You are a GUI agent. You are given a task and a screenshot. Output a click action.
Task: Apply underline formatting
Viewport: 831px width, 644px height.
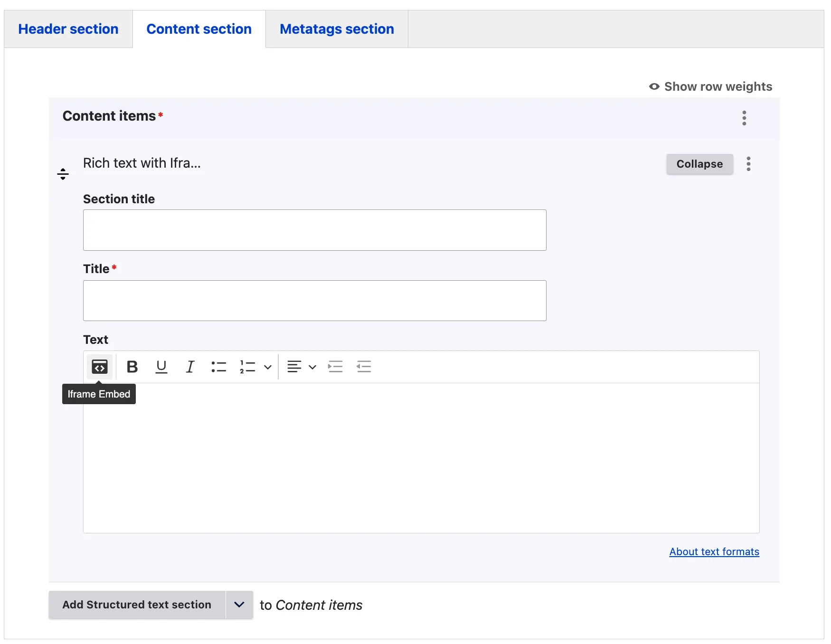[x=161, y=367]
